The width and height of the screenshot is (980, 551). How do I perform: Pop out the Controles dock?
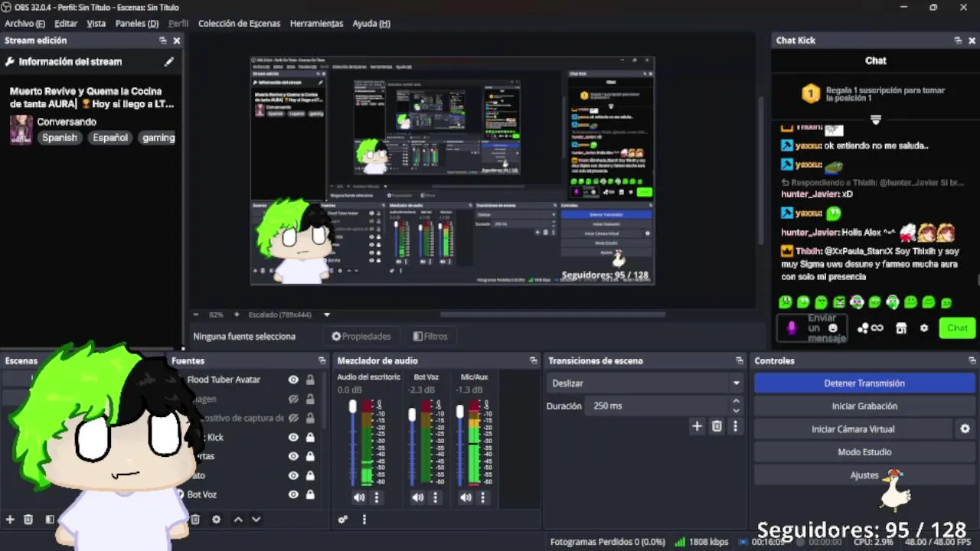(972, 360)
